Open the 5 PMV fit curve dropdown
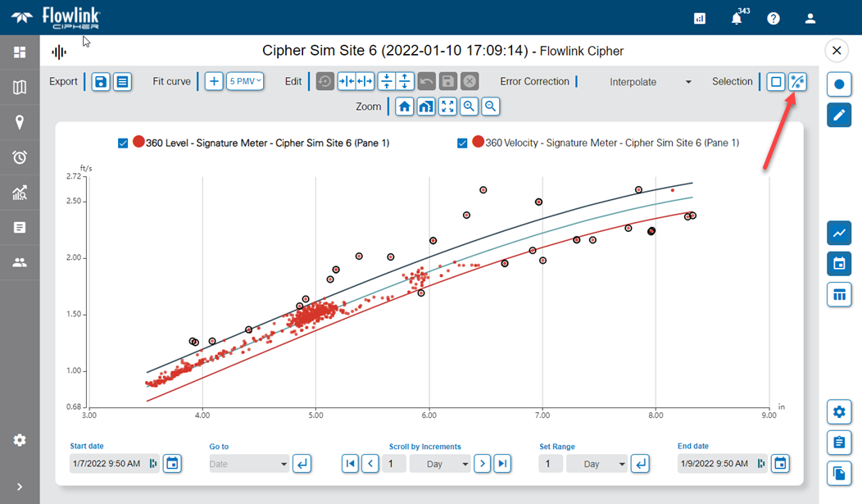This screenshot has width=862, height=504. point(245,82)
